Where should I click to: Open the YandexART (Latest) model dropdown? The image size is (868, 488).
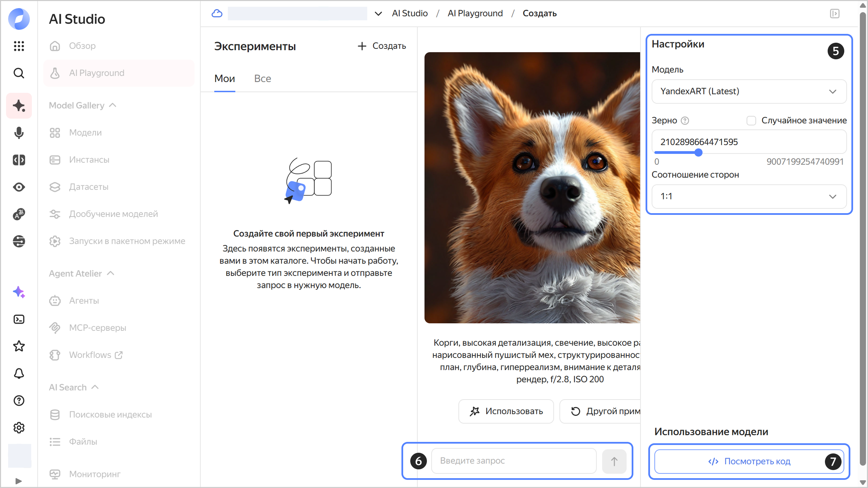click(749, 91)
